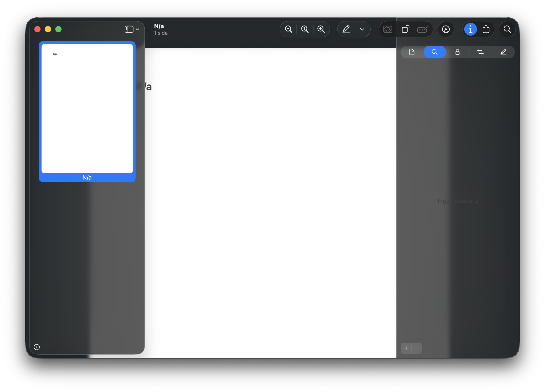
Task: Open the crop inspector tab
Action: coord(480,52)
